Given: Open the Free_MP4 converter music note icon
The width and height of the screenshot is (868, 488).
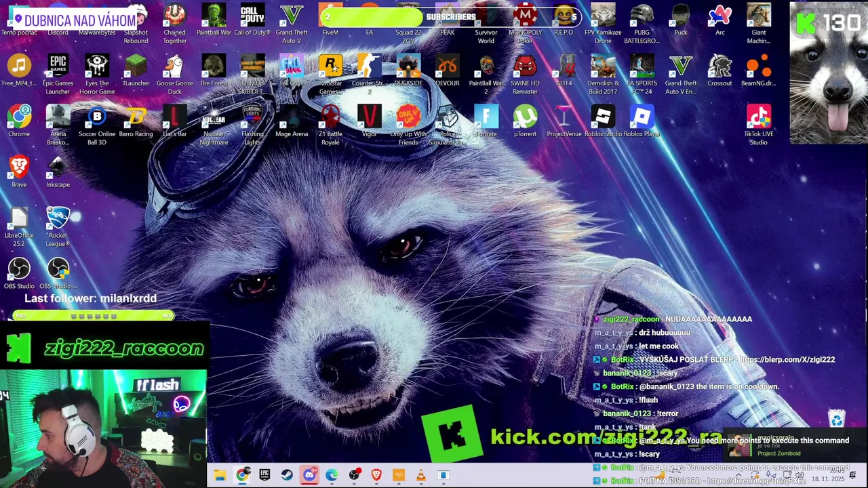Looking at the screenshot, I should tap(19, 71).
